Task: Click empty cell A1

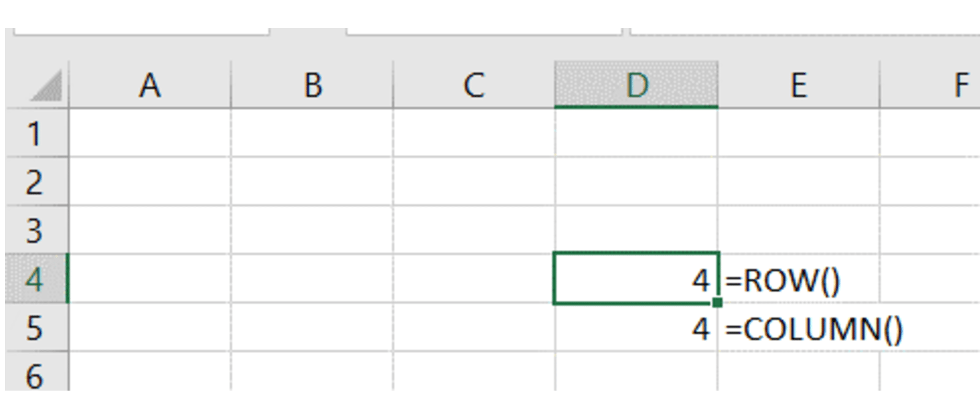Action: (x=150, y=133)
